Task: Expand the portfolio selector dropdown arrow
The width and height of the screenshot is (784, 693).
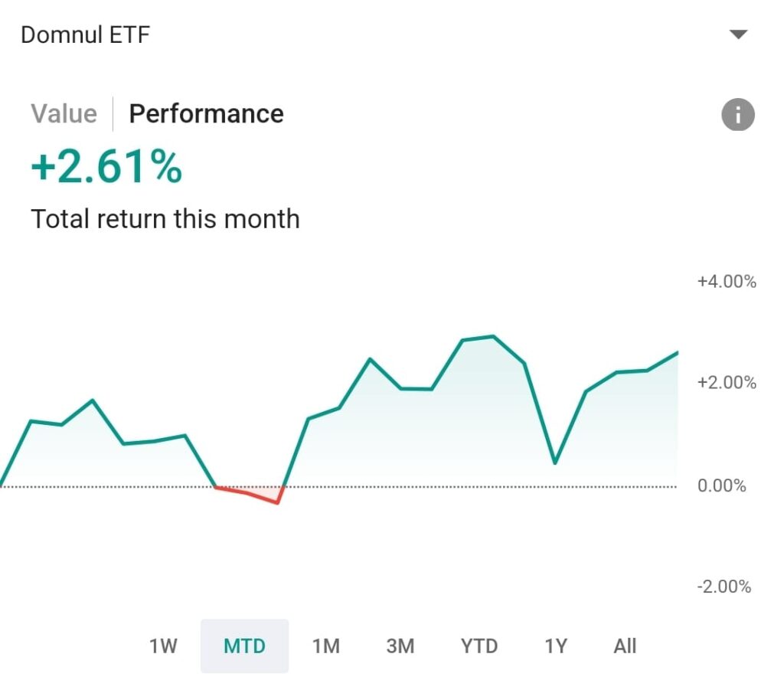Action: (x=737, y=34)
